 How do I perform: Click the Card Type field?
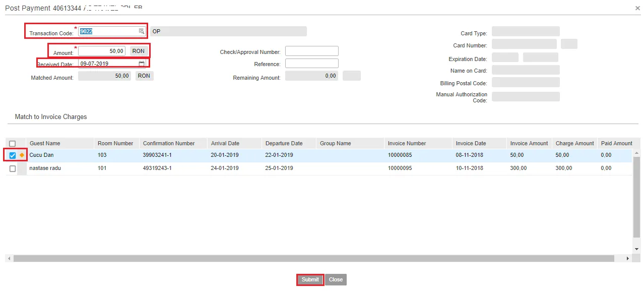point(526,31)
